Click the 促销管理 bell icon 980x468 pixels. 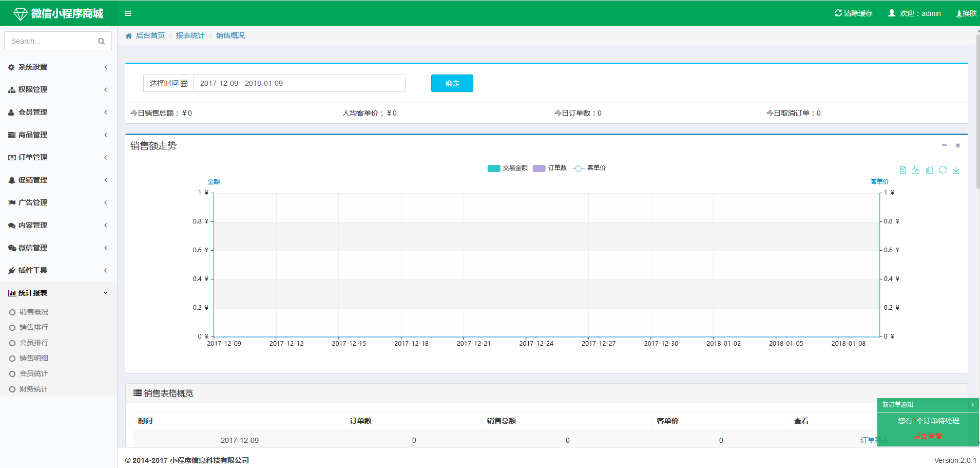pyautogui.click(x=11, y=180)
